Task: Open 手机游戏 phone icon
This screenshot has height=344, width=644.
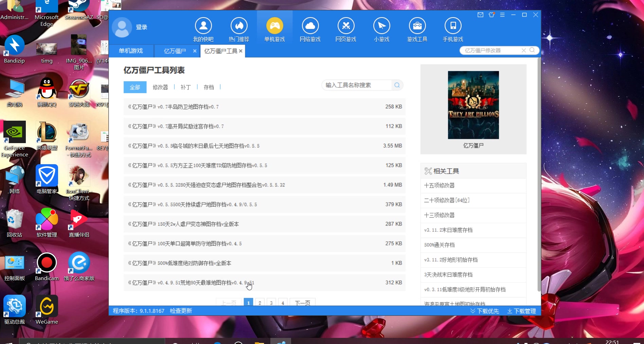Action: tap(453, 26)
